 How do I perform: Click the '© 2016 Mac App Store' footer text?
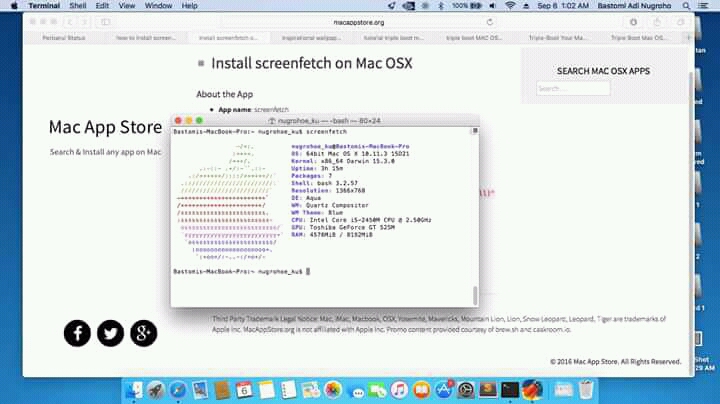[x=615, y=362]
